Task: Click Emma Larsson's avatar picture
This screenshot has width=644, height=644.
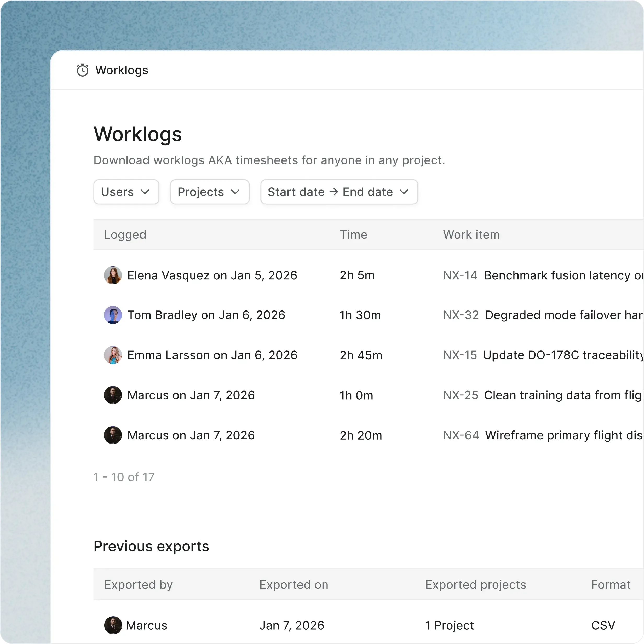Action: (113, 355)
